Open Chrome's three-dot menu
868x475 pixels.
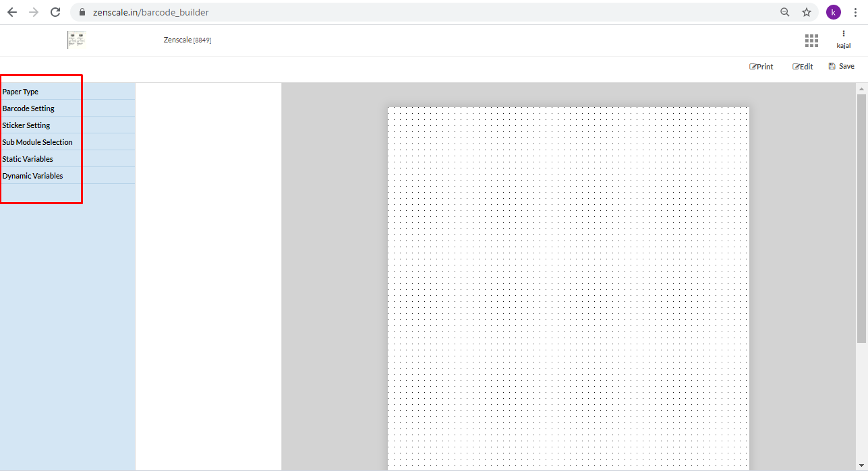pos(855,12)
